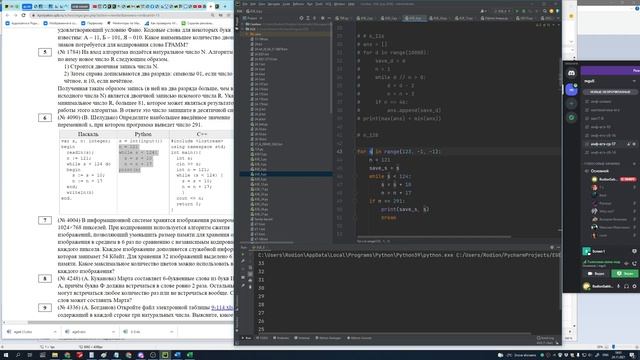Select the highlighted file in the project tree
The width and height of the screenshot is (640, 360).
tap(286, 174)
